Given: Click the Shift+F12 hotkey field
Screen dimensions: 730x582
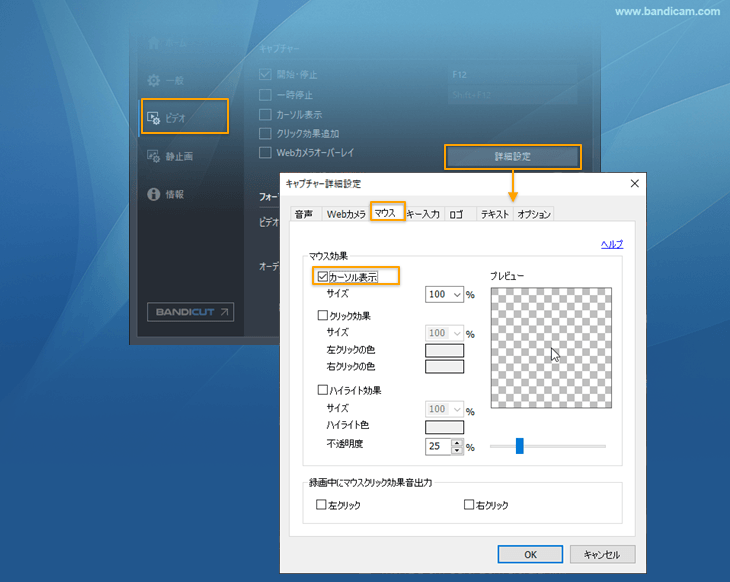Looking at the screenshot, I should tap(512, 95).
